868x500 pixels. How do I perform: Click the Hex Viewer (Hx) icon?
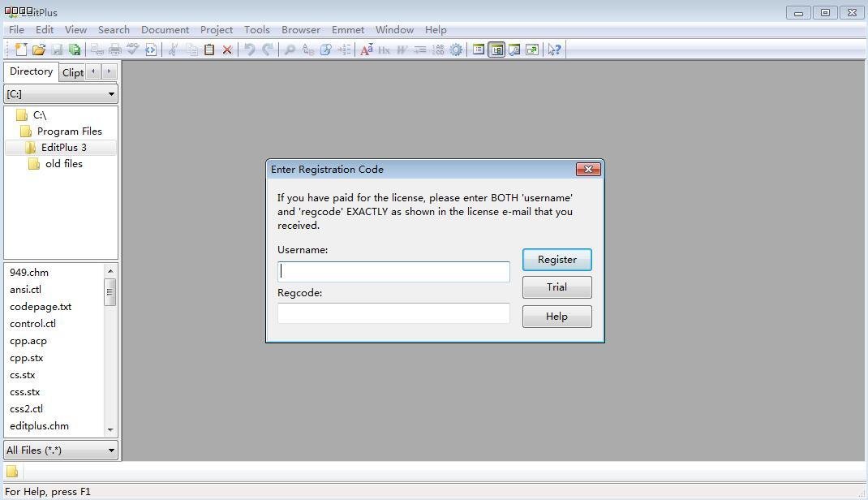[385, 50]
